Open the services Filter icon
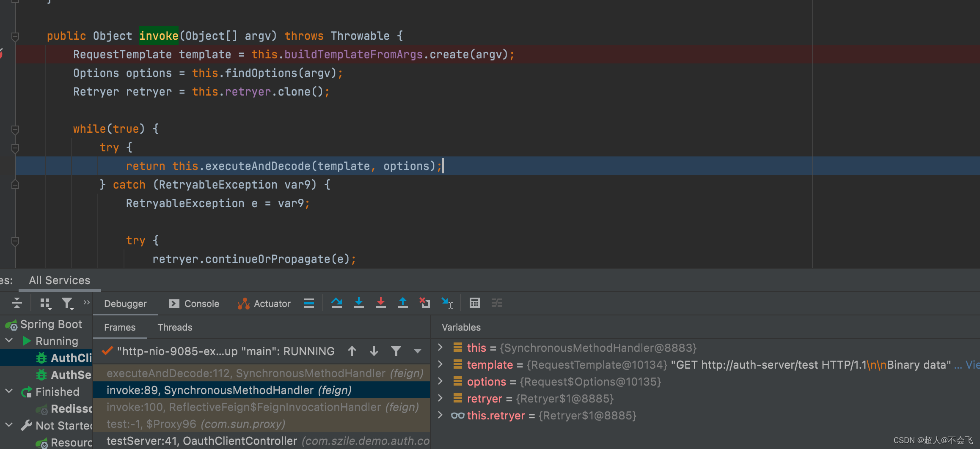The height and width of the screenshot is (449, 980). point(68,304)
